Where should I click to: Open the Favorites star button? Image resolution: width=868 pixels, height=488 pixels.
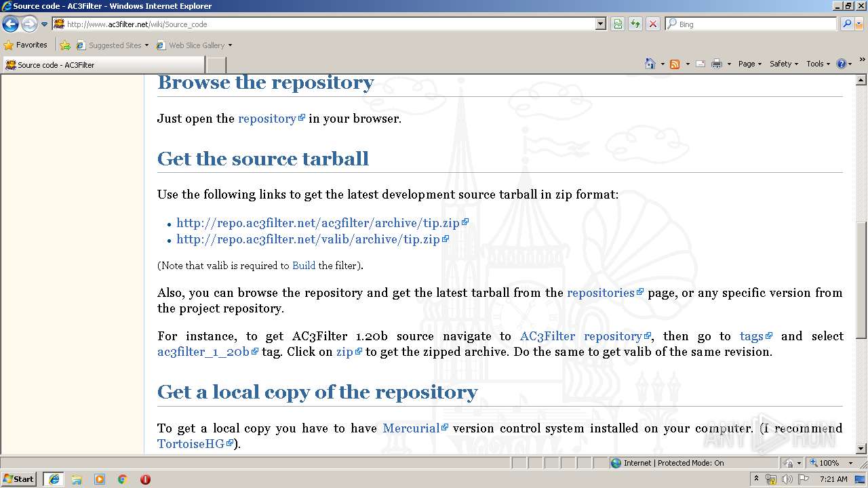[26, 45]
